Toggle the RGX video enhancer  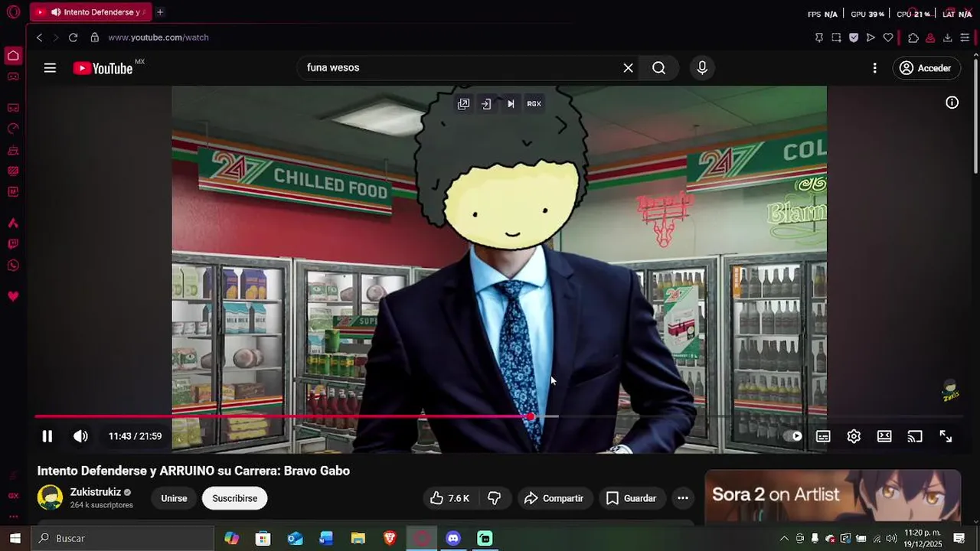pos(534,104)
